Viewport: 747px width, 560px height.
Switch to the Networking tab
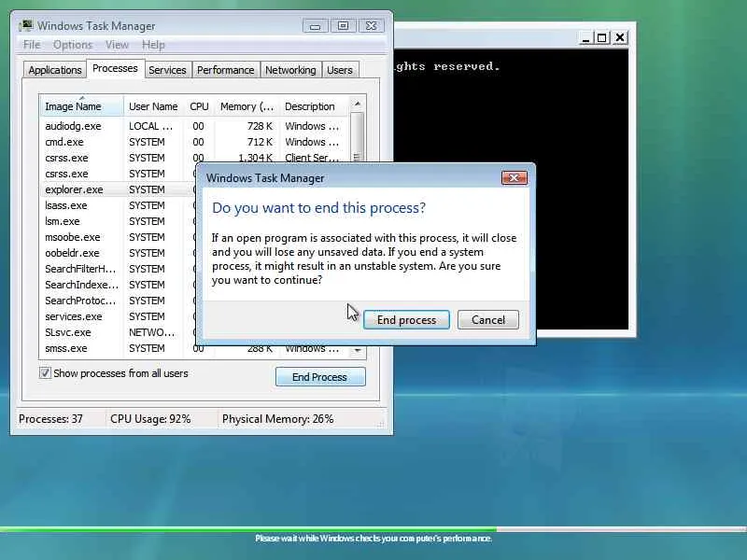[290, 70]
